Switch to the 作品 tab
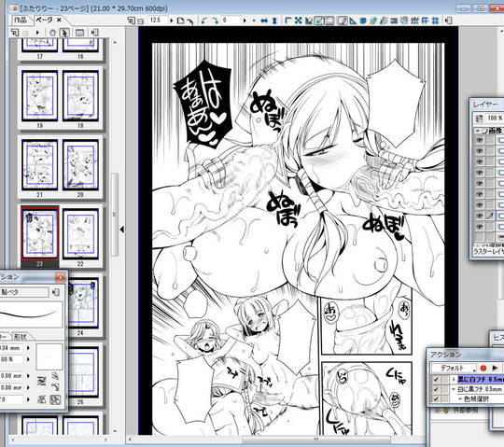504x447 pixels. [x=21, y=21]
